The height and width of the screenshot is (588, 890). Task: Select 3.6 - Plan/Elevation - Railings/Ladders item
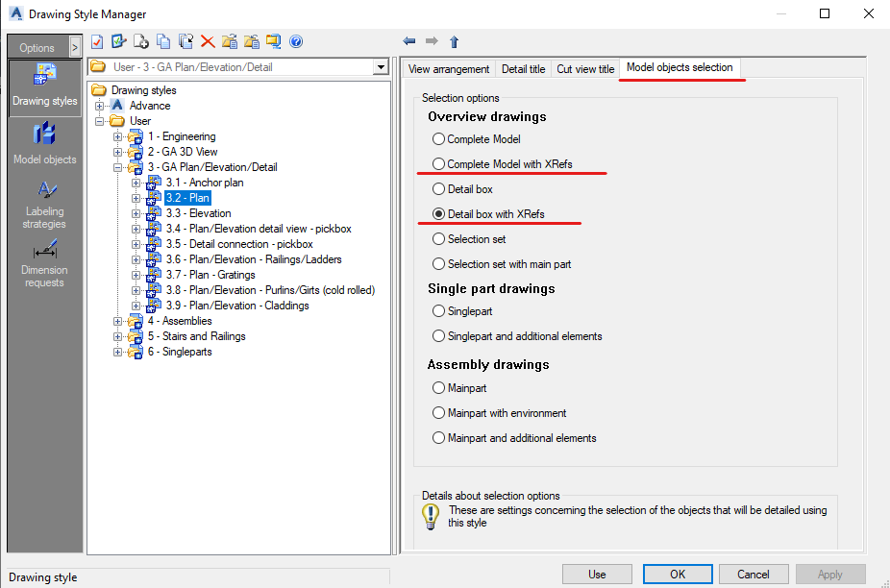click(254, 259)
